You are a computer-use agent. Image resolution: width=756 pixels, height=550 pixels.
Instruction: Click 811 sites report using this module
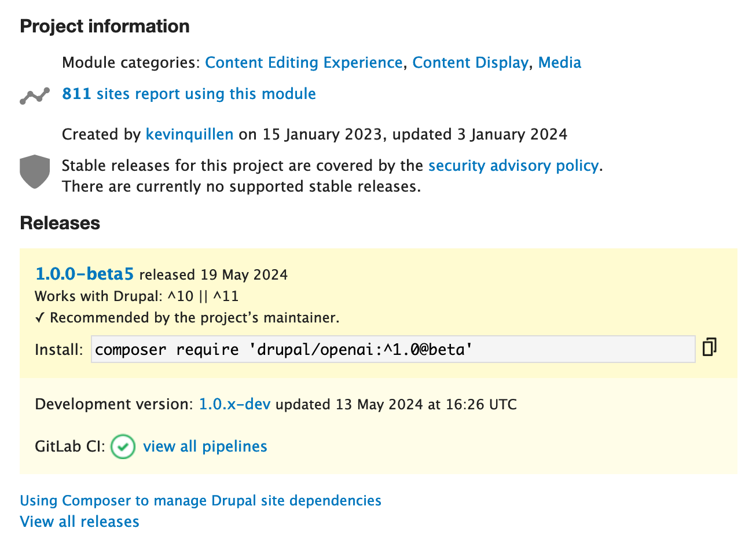click(189, 94)
